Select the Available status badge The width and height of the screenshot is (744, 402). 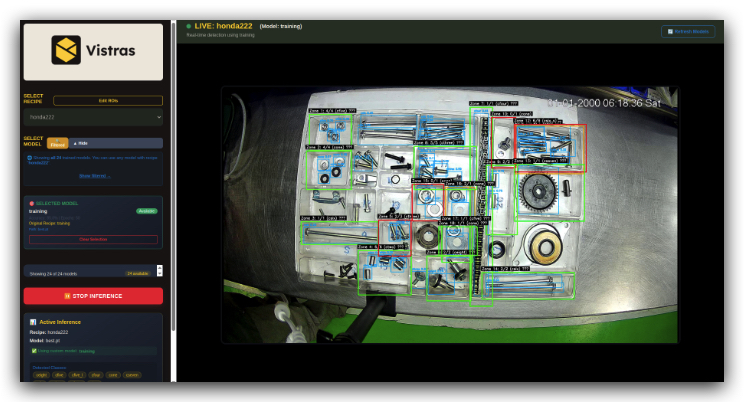[x=146, y=211]
